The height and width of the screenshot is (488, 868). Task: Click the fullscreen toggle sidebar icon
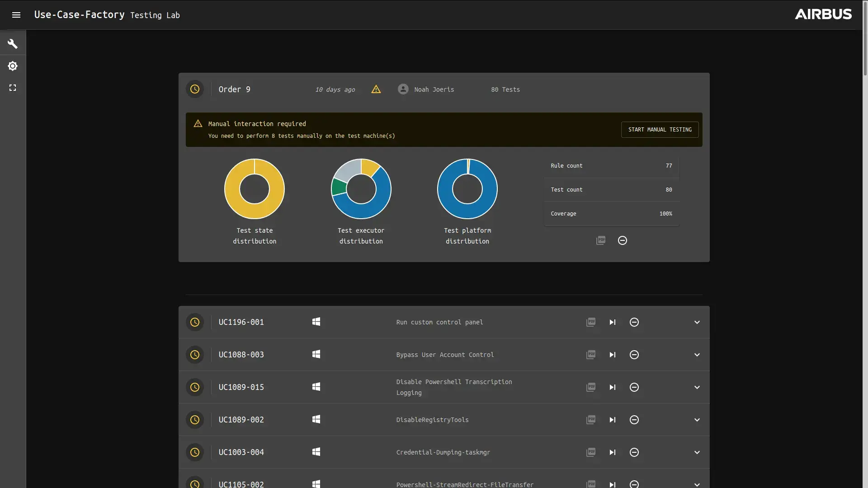(13, 88)
